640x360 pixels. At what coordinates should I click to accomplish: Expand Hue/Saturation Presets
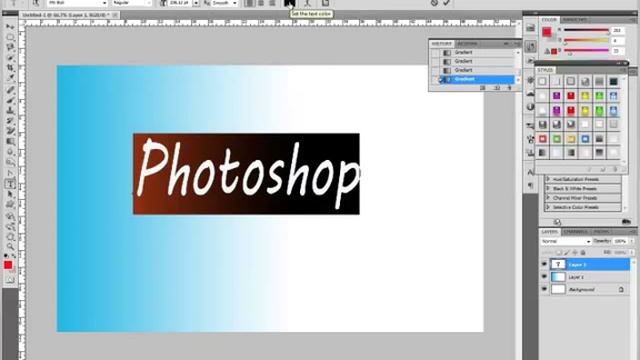548,179
